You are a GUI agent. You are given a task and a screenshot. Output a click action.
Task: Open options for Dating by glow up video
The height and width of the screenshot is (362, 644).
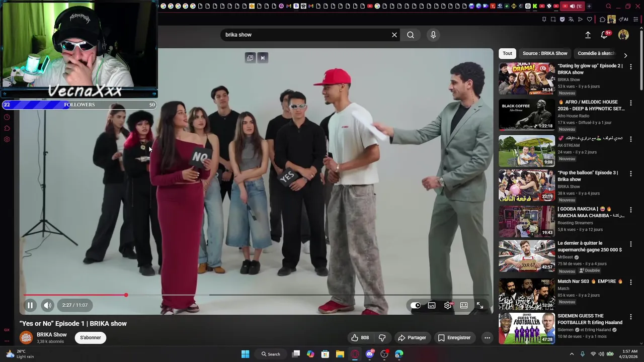tap(631, 67)
